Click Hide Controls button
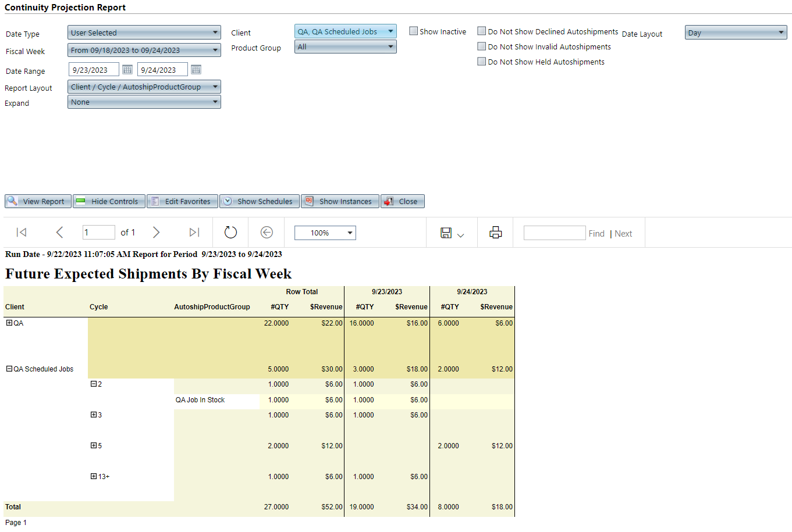Screen dimensions: 792x532 109,201
